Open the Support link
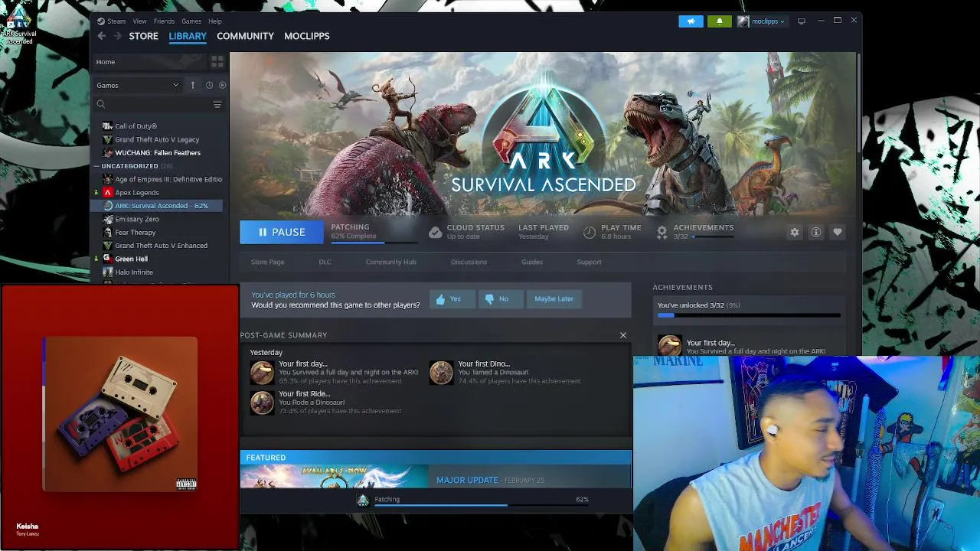 pyautogui.click(x=589, y=262)
